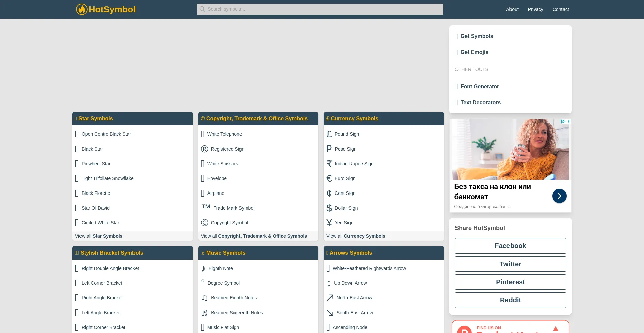
Task: Click the Search symbols input field
Action: (x=320, y=9)
